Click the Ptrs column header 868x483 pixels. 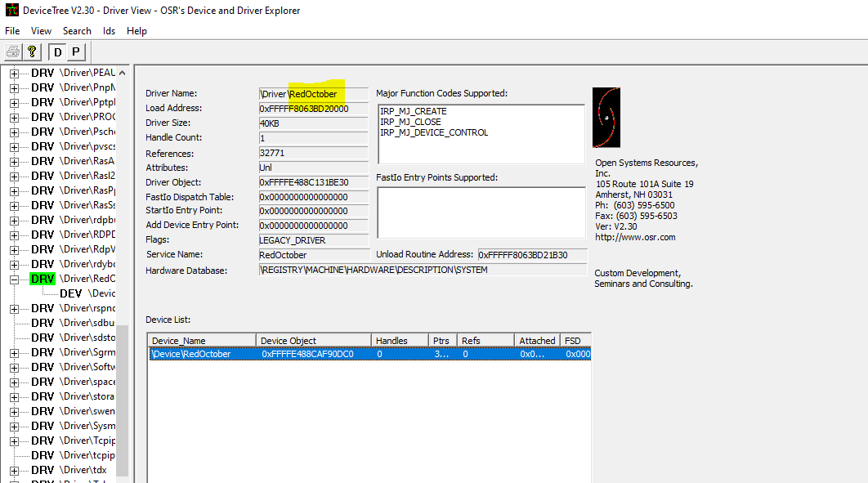coord(443,341)
